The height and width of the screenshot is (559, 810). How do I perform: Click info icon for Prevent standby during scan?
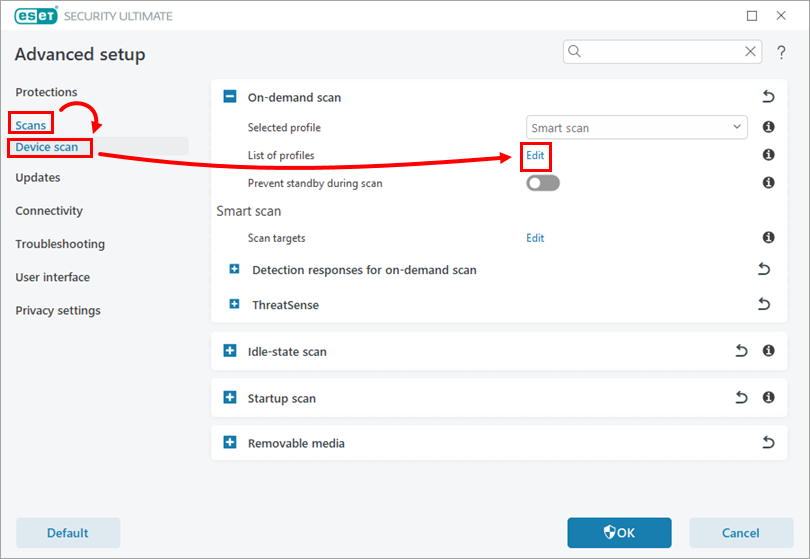[768, 183]
